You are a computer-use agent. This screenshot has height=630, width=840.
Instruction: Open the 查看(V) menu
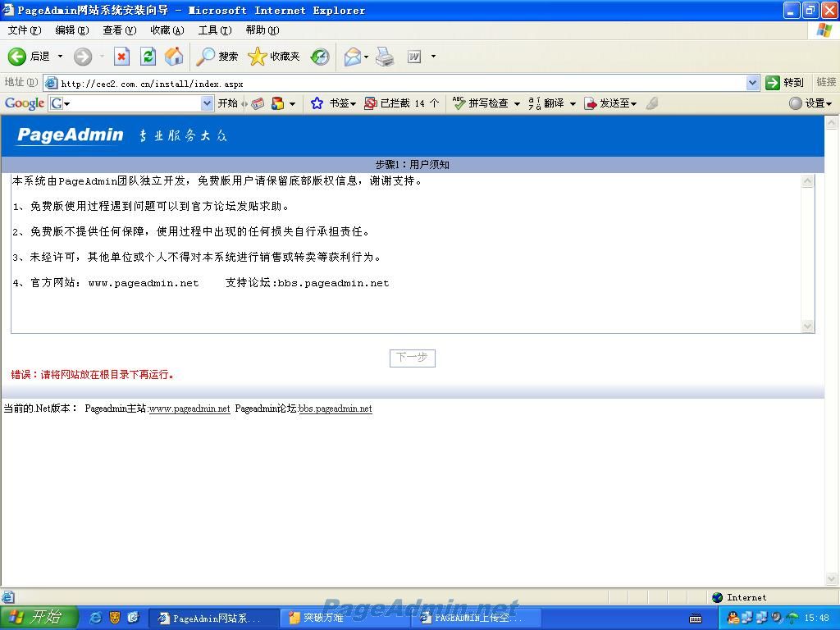tap(119, 30)
